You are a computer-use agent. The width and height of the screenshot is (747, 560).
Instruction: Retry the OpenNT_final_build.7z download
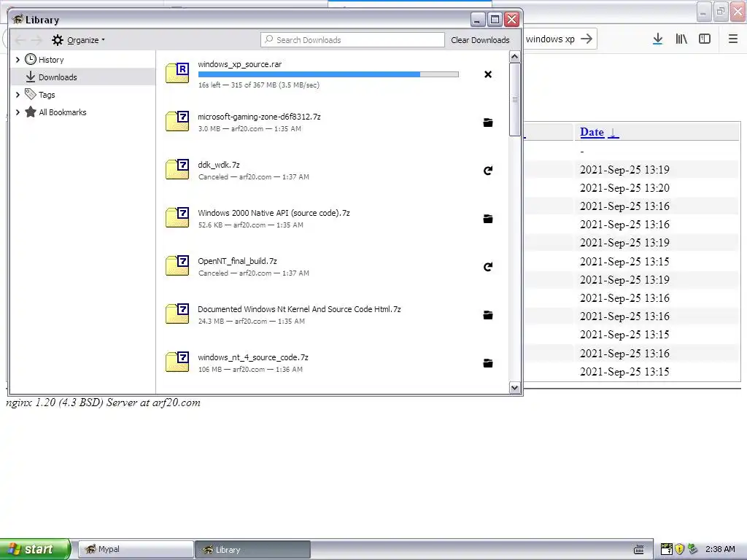click(488, 267)
